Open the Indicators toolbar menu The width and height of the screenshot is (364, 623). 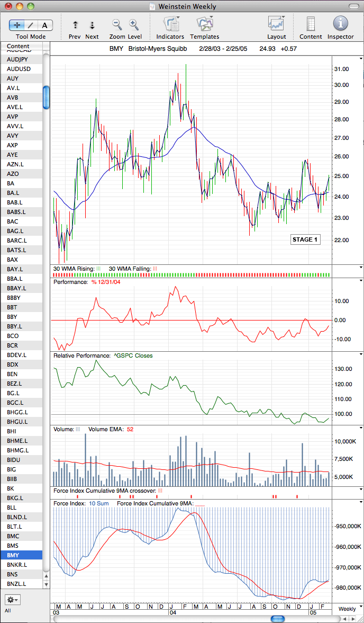point(171,24)
